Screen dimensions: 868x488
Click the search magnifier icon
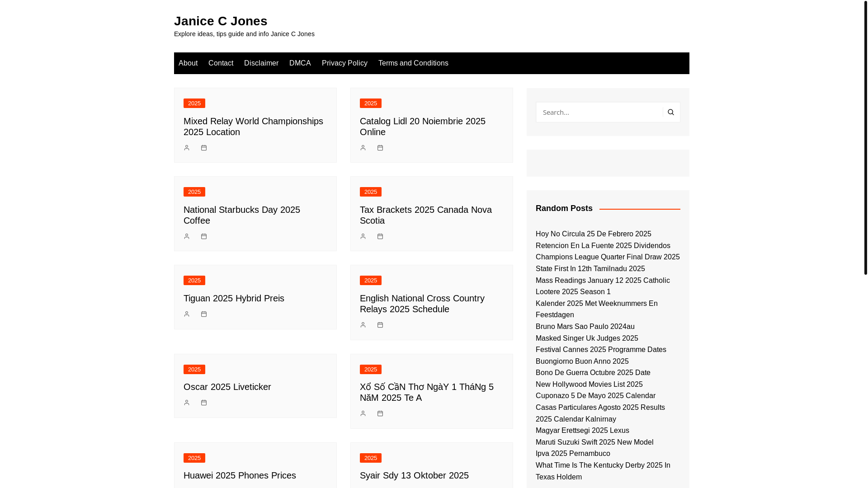671,112
